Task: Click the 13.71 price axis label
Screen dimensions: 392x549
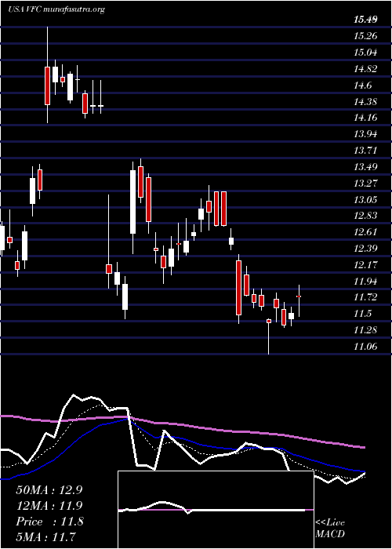Action: [365, 151]
